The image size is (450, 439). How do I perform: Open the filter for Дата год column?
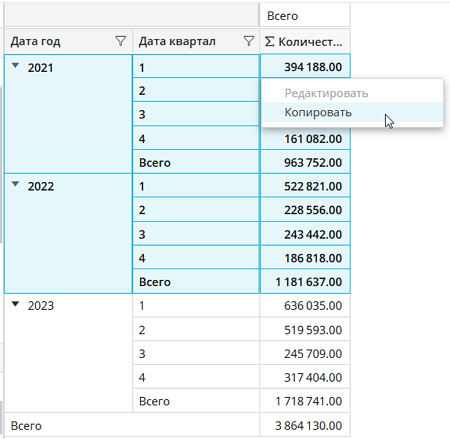pyautogui.click(x=120, y=41)
